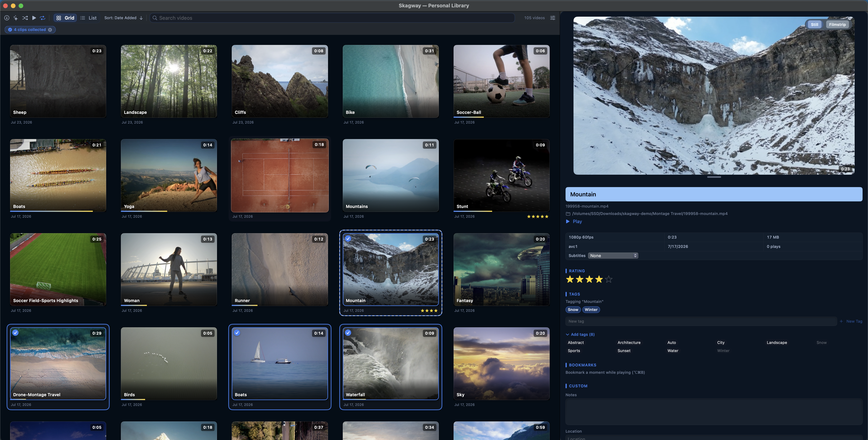868x440 pixels.
Task: Add the Water tag
Action: pos(673,351)
